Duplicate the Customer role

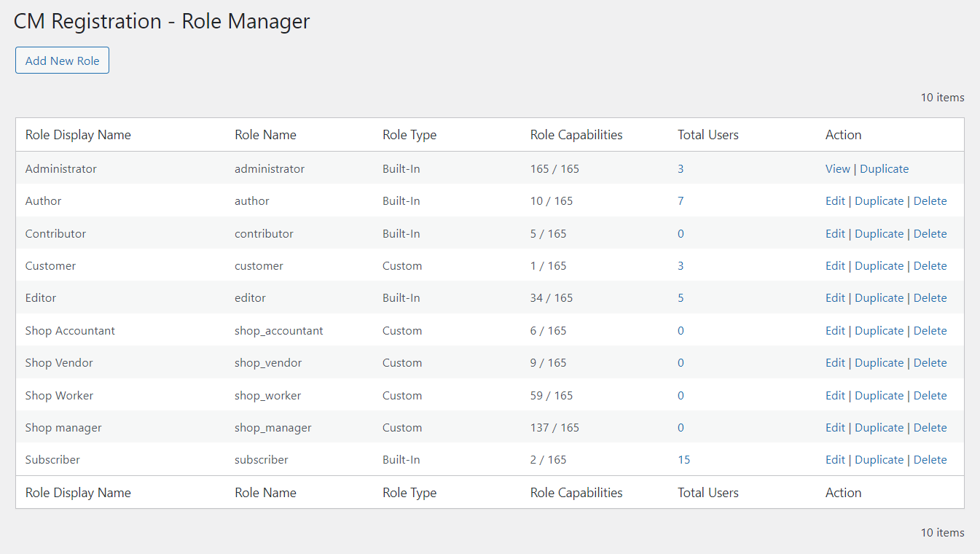[879, 265]
